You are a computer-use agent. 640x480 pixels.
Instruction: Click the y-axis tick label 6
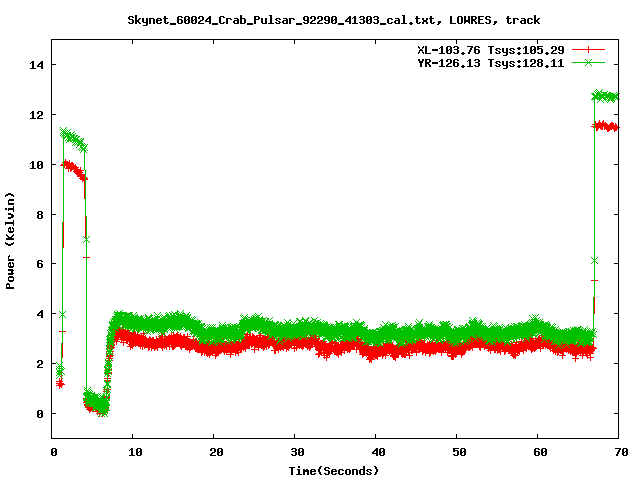(40, 264)
